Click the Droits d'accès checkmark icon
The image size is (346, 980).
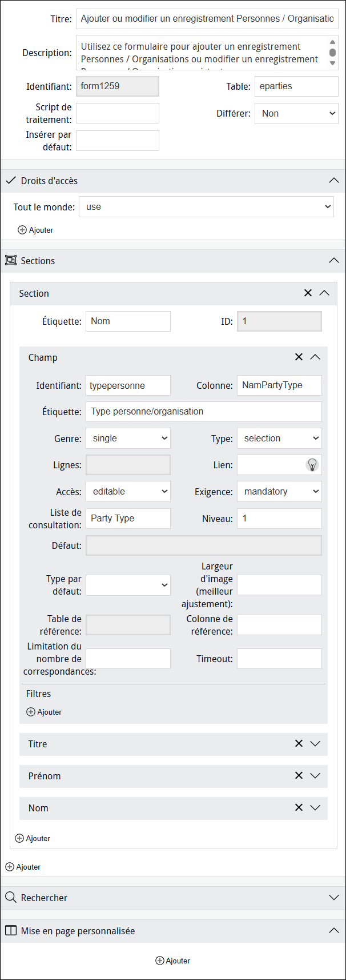11,181
